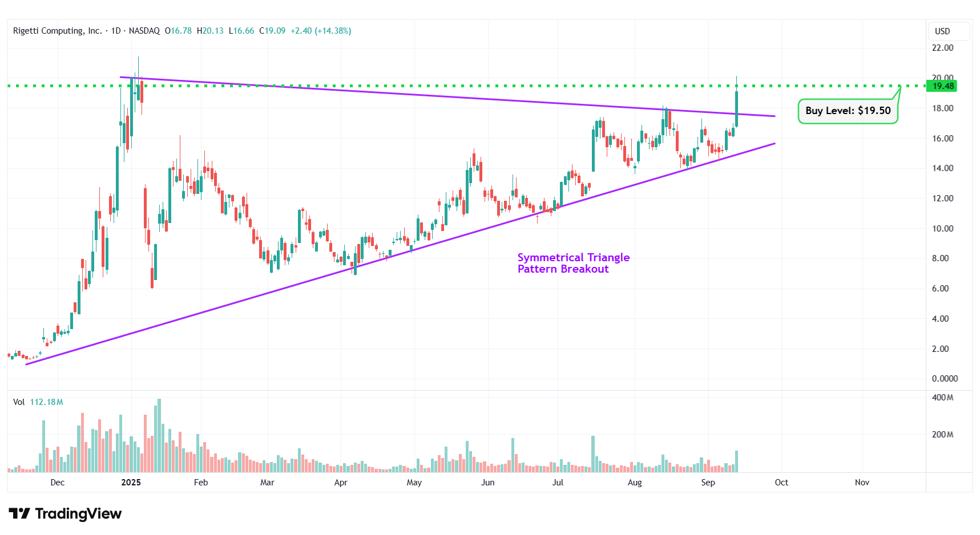
Task: Click the O16.78 open value in legend
Action: point(179,31)
